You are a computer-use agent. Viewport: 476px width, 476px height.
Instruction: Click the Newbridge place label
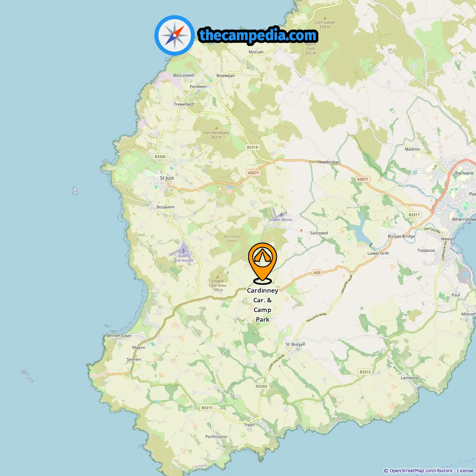click(328, 162)
